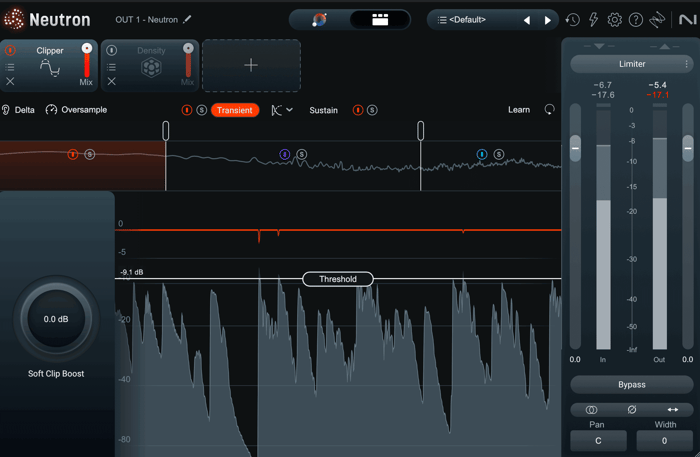Edit the OUT 1 - Neutron name pencil

(188, 19)
